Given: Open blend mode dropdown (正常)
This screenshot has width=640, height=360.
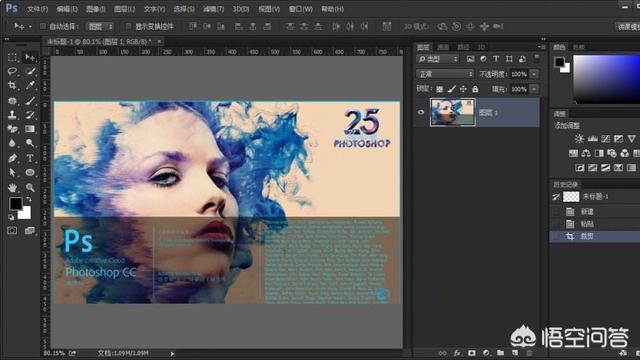Looking at the screenshot, I should point(445,74).
